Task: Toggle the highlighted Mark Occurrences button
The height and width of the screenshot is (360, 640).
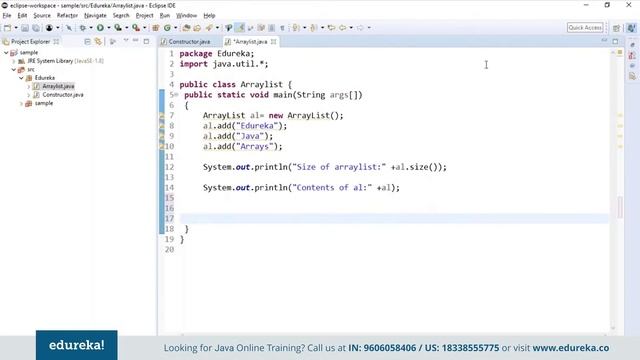Action: (240, 28)
